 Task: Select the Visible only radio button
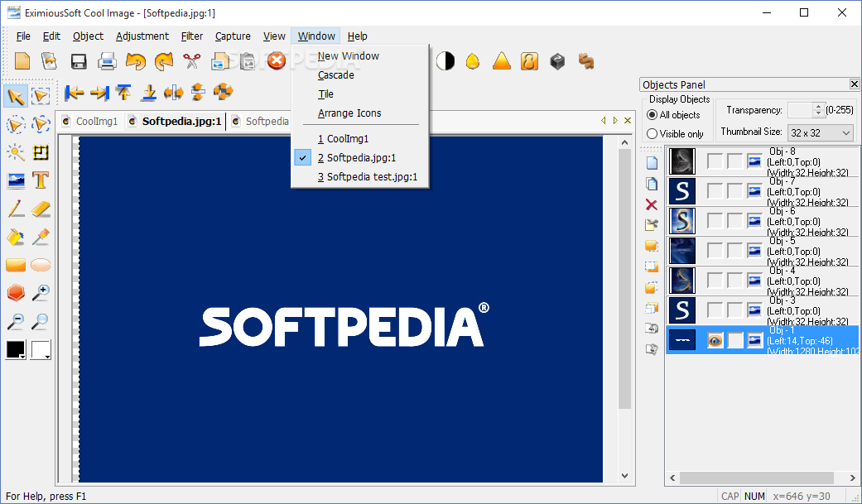tap(652, 133)
